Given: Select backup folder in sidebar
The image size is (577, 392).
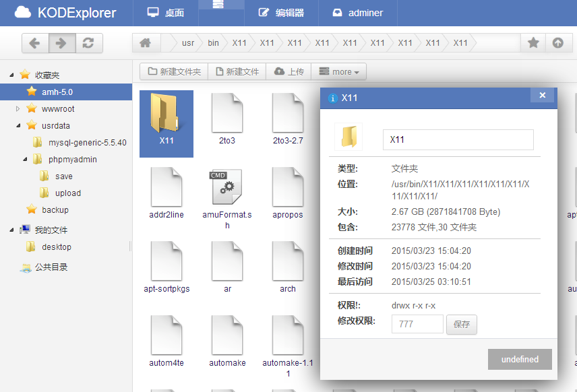Looking at the screenshot, I should pos(55,210).
